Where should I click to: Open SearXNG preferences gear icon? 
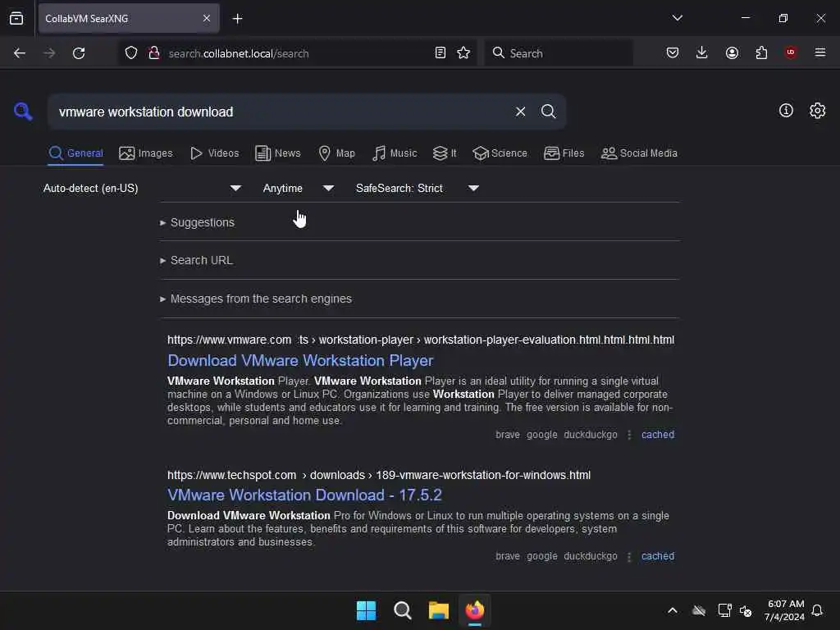click(x=818, y=111)
